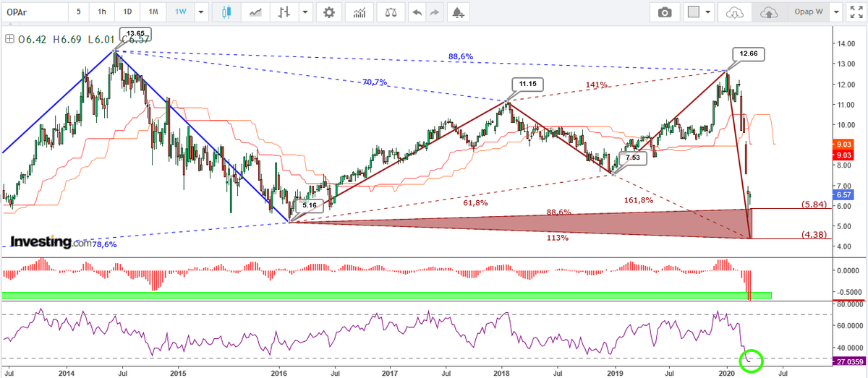This screenshot has width=868, height=378.
Task: Open the indicators menu
Action: 358,12
